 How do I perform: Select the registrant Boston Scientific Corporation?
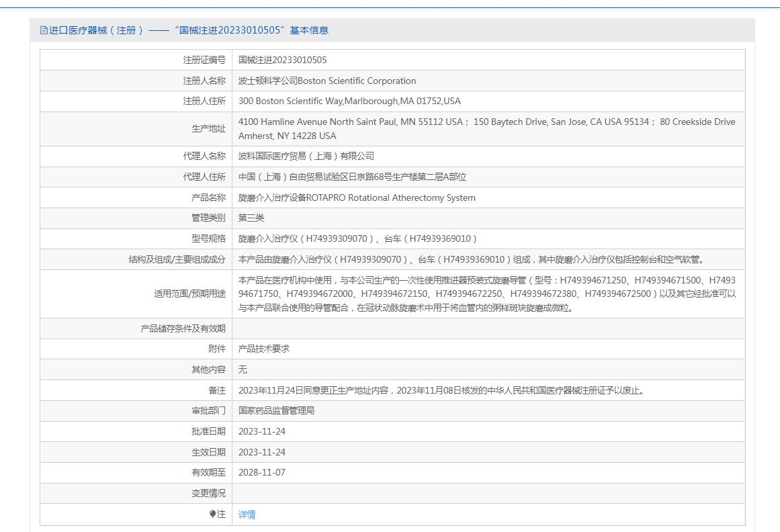327,81
